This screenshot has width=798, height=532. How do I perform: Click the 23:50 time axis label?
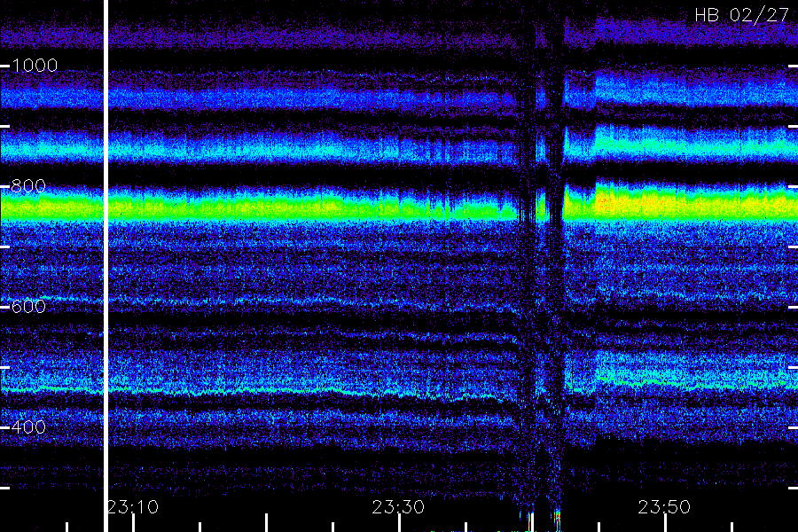[664, 507]
